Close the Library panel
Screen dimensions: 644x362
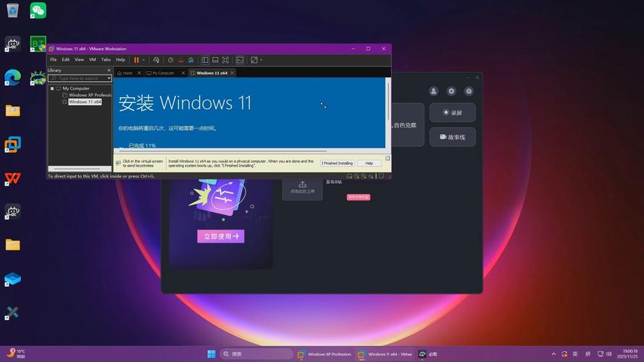coord(109,70)
